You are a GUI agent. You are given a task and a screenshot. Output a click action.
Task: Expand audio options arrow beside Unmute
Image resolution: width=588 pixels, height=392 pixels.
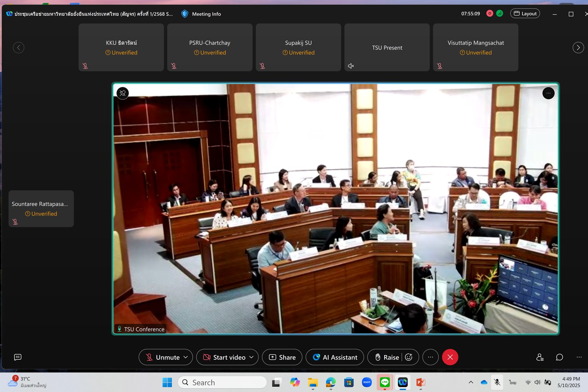186,357
